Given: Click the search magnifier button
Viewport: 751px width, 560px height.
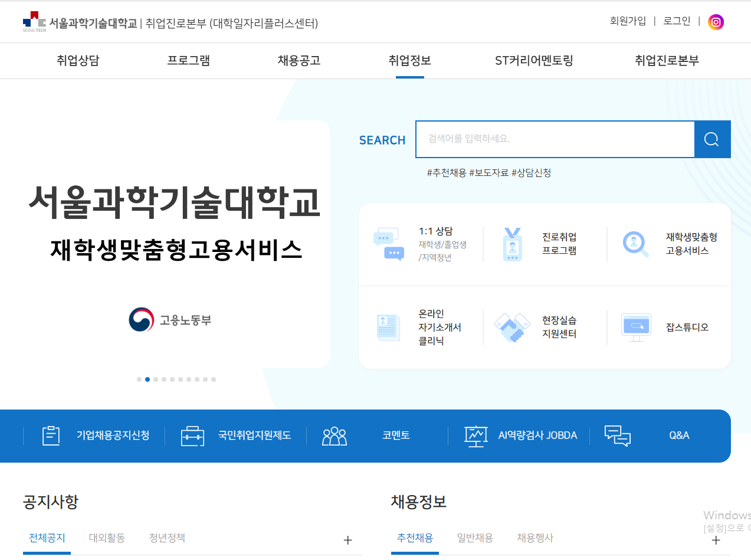Looking at the screenshot, I should tap(712, 139).
